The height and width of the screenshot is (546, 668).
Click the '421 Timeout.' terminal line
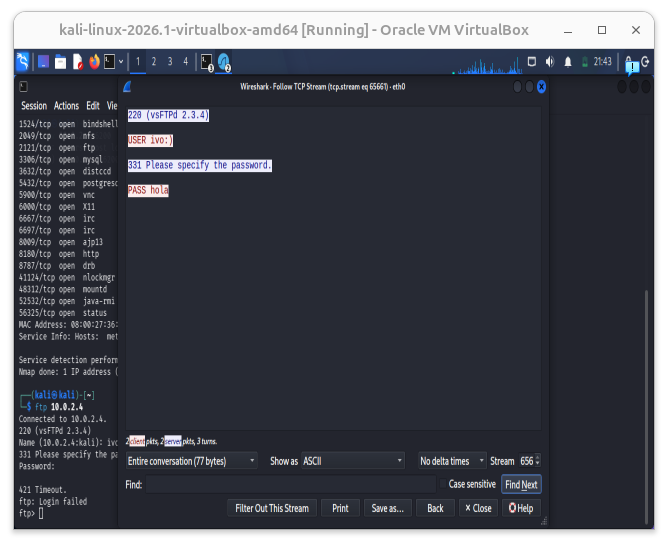pos(43,490)
